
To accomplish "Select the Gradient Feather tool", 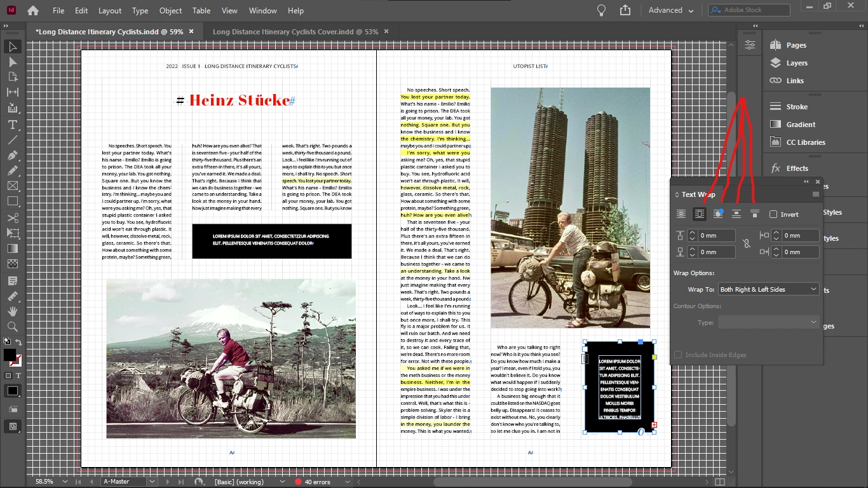I will [13, 264].
